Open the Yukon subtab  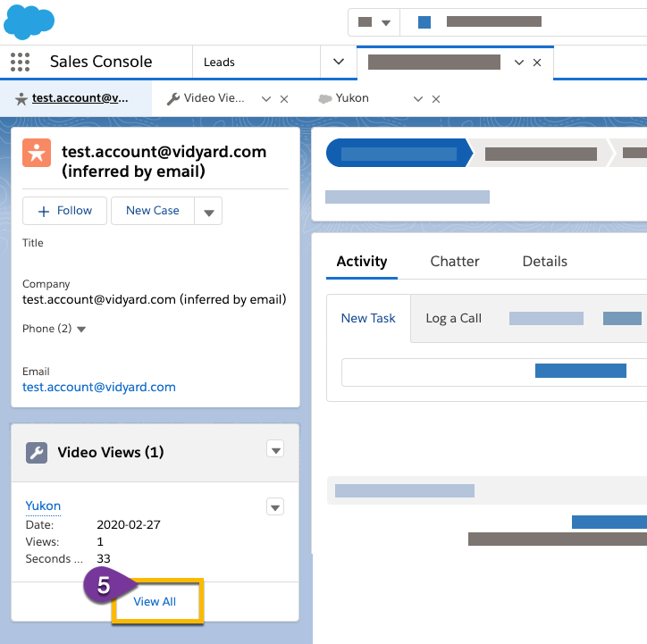coord(352,98)
